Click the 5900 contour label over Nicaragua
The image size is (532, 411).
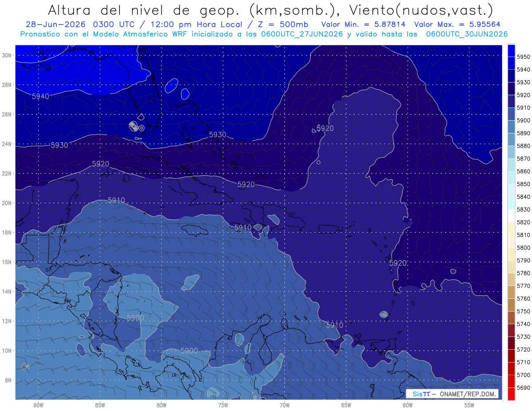(x=135, y=318)
